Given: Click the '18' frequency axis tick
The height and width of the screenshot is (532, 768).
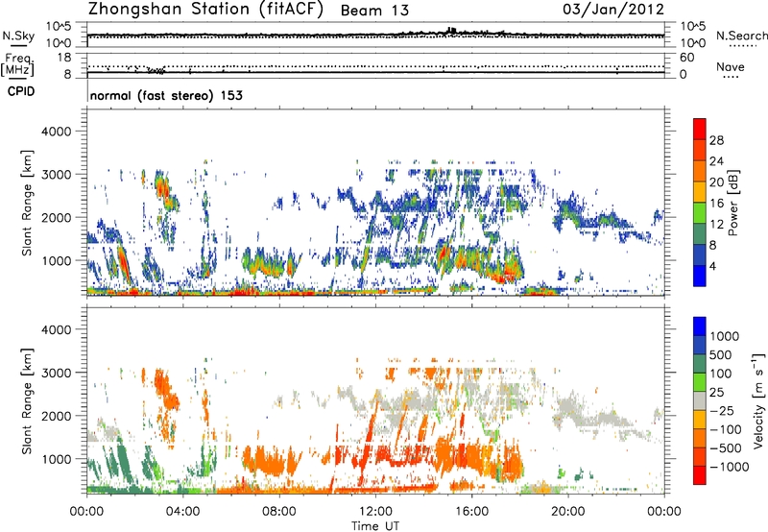Looking at the screenshot, I should pyautogui.click(x=64, y=58).
